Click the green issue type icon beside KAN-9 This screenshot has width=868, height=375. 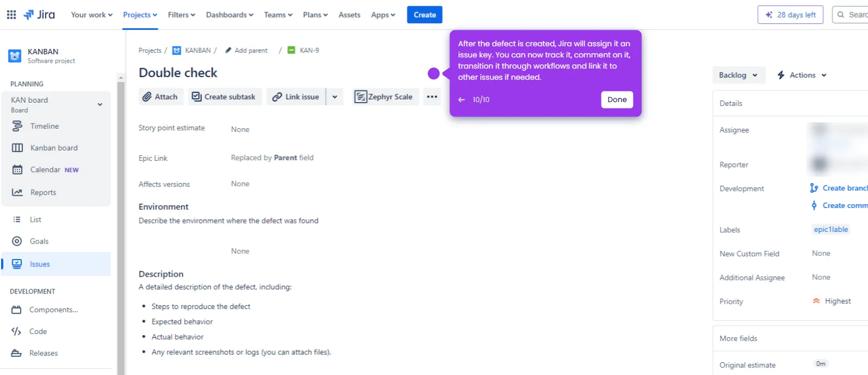(291, 50)
